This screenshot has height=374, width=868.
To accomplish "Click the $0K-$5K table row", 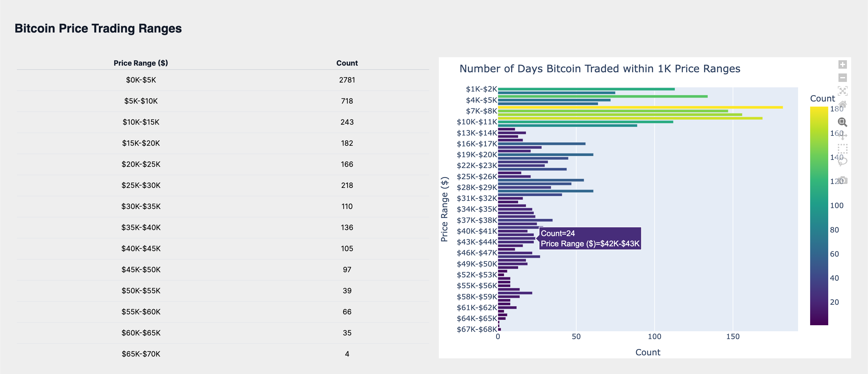I will (222, 80).
